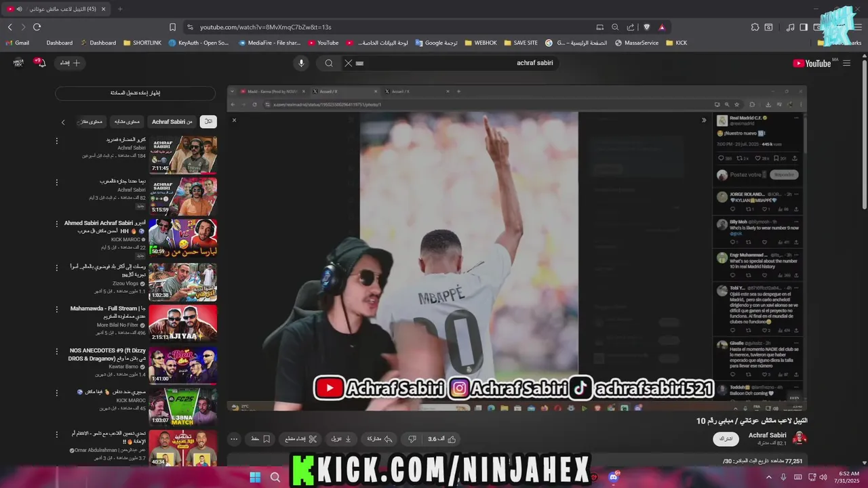This screenshot has width=868, height=488.
Task: Open the 7:11:45 suggested video thumbnail
Action: tap(183, 155)
